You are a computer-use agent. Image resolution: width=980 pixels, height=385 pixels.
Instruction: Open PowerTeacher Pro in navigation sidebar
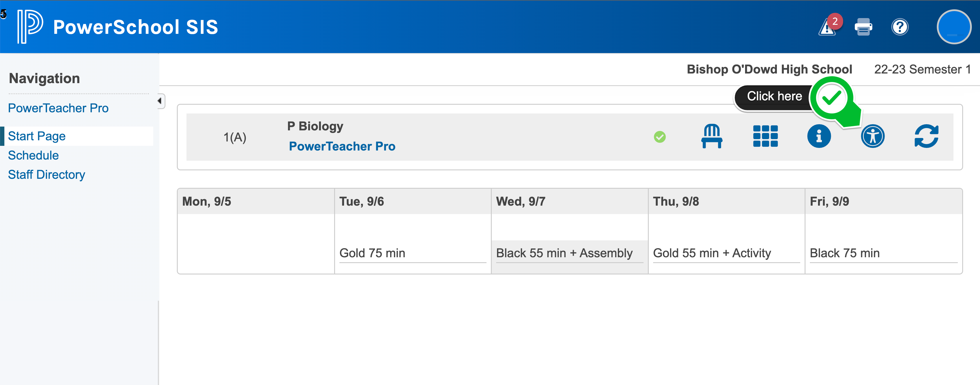click(x=58, y=108)
